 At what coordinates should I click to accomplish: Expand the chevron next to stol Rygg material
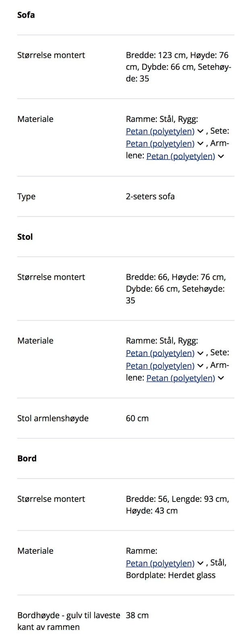(x=200, y=353)
